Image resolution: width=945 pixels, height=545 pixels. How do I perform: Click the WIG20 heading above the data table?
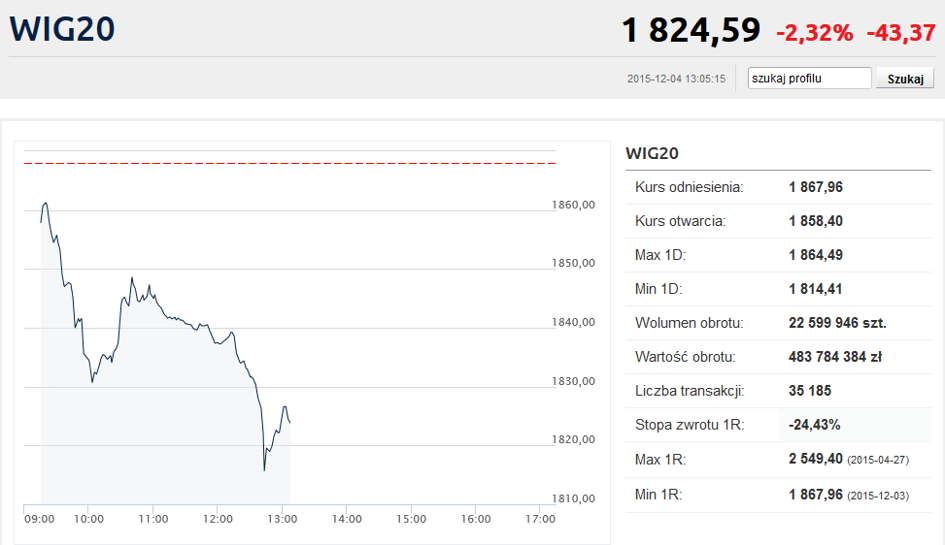652,153
